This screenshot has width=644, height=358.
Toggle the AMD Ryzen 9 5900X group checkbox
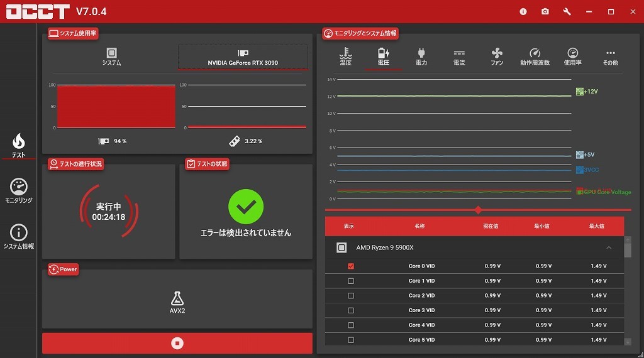click(x=341, y=248)
